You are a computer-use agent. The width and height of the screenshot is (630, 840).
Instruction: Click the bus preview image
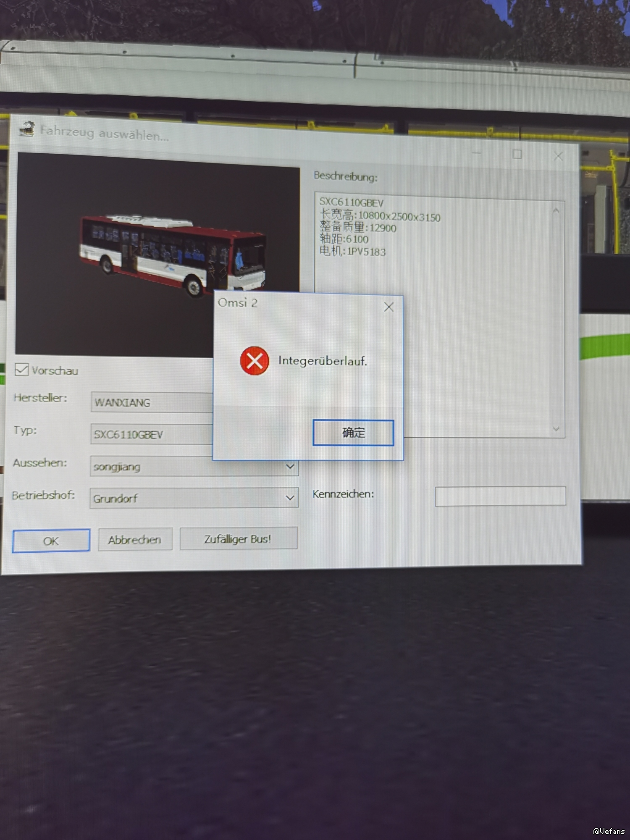(157, 255)
